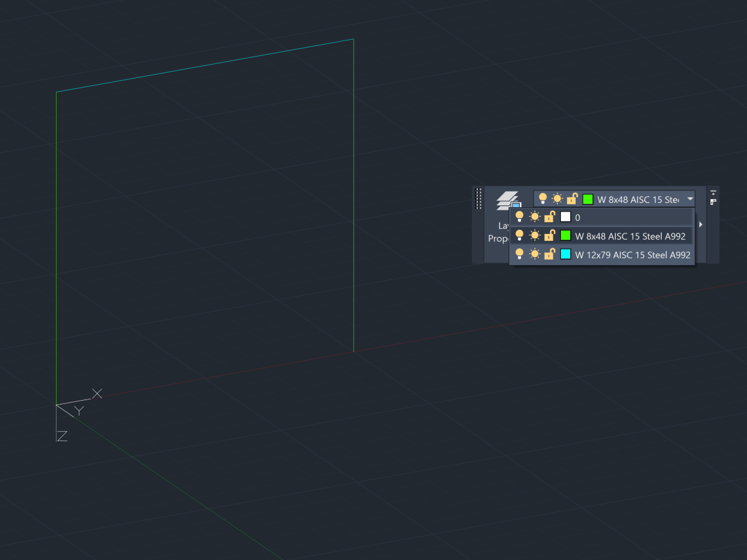Grab the dotted panel handle strip
This screenshot has width=747, height=560.
pos(477,199)
